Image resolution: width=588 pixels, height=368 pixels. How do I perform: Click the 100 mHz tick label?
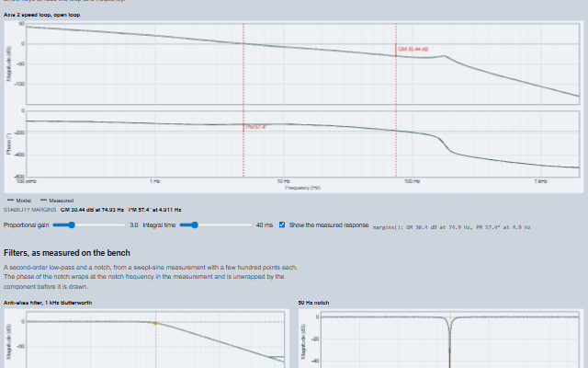(27, 181)
